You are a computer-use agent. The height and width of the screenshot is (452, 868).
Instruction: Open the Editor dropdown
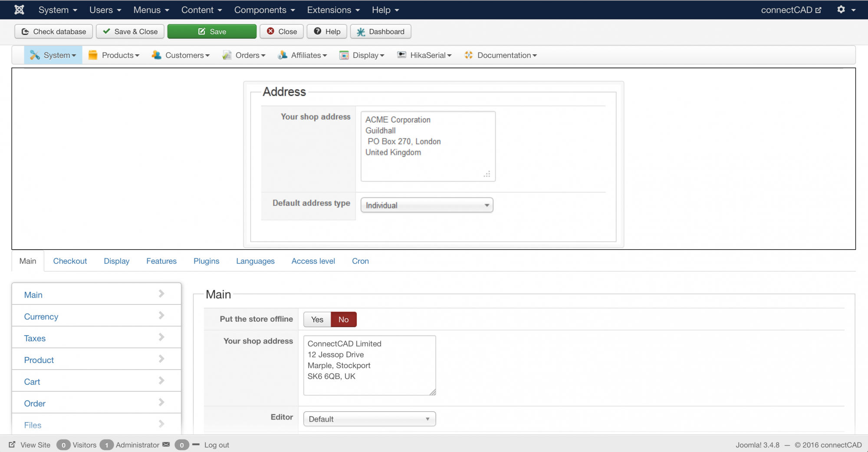[x=370, y=419]
